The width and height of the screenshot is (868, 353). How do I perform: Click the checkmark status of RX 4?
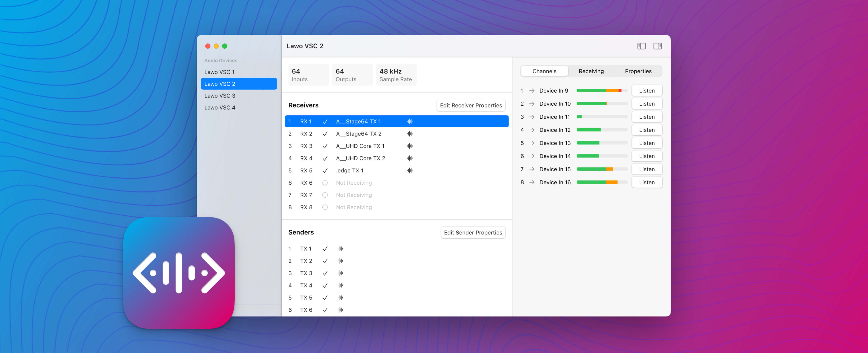click(325, 158)
